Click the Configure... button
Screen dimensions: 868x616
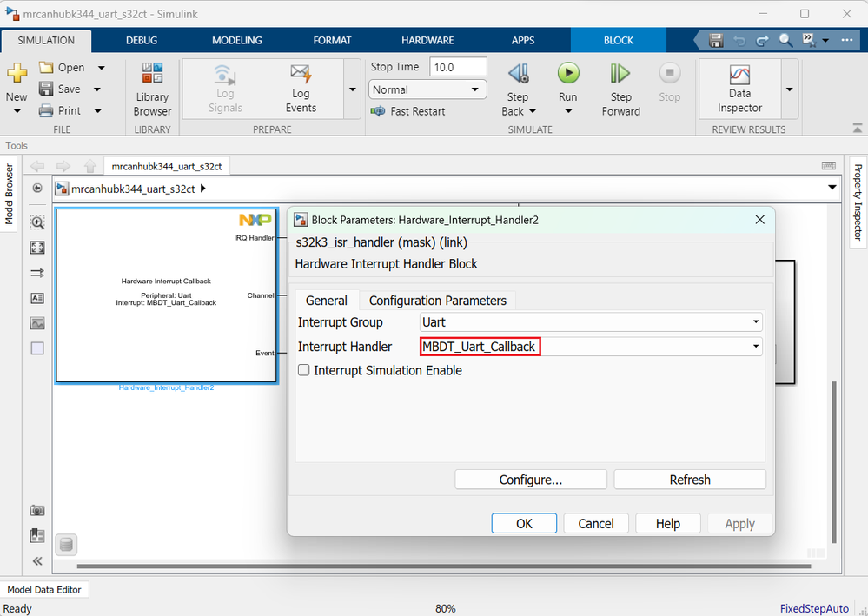(x=531, y=480)
